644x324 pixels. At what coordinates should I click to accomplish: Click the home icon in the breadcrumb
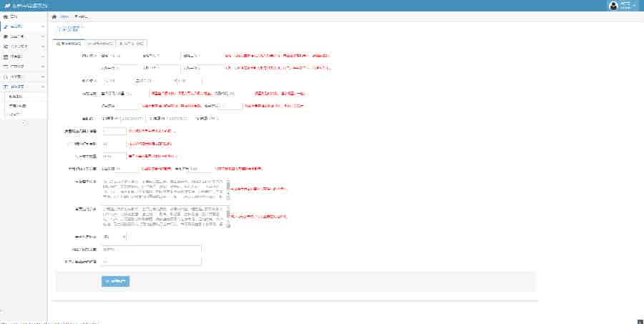pyautogui.click(x=54, y=17)
